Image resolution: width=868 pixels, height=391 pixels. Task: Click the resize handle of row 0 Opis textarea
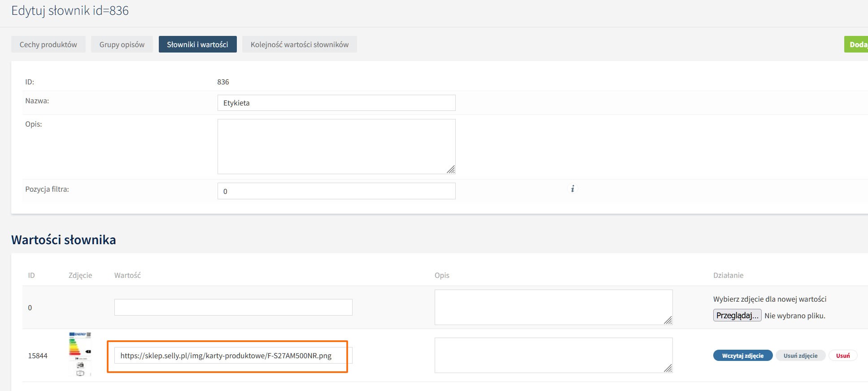coord(668,320)
